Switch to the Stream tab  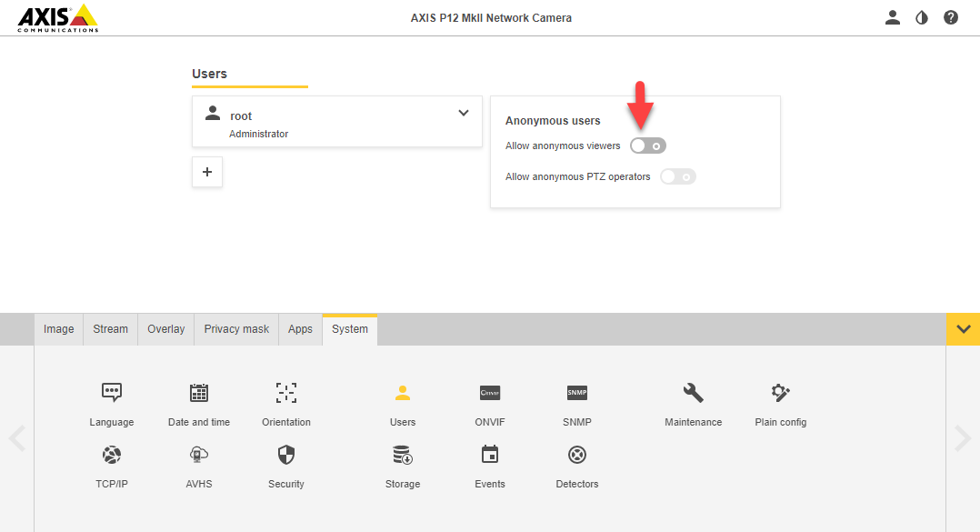tap(111, 329)
